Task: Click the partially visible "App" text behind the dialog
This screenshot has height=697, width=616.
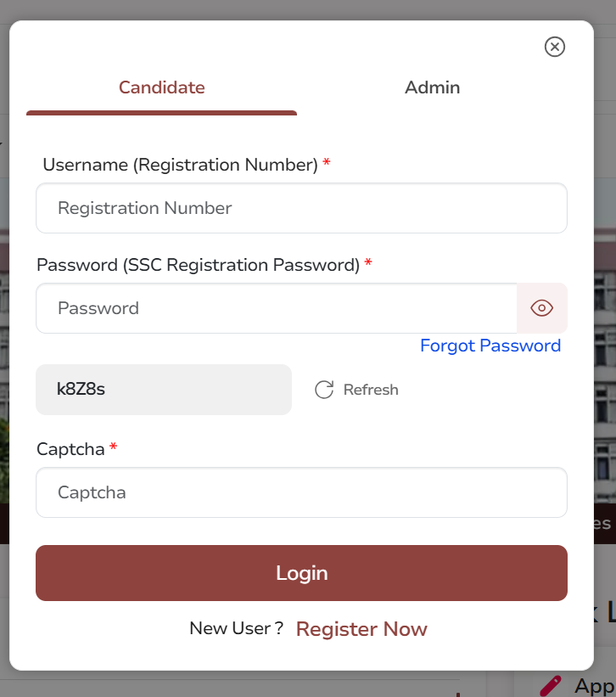Action: click(x=594, y=686)
